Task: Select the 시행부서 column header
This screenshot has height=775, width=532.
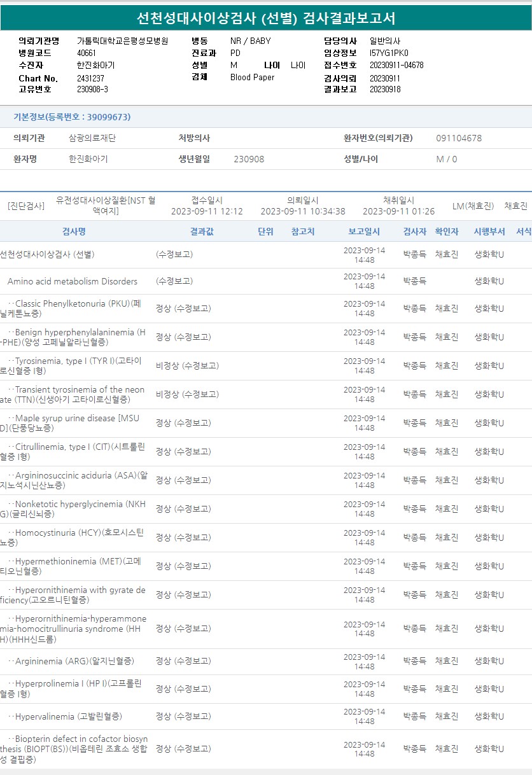Action: pyautogui.click(x=489, y=232)
